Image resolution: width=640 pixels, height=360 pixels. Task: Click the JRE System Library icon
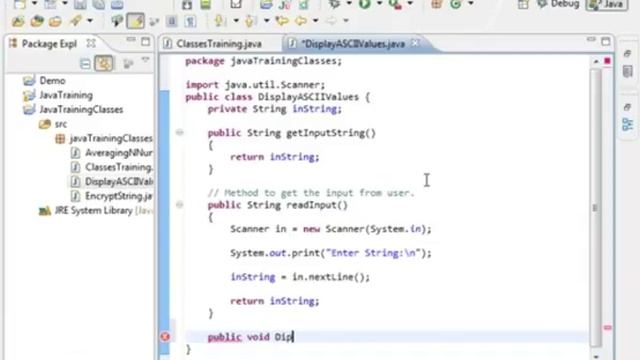(x=44, y=211)
